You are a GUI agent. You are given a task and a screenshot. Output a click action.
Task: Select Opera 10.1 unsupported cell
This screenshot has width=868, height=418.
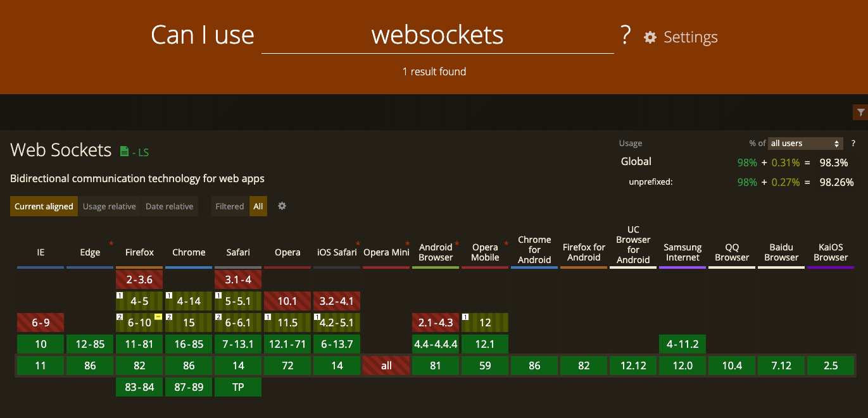[x=287, y=301]
